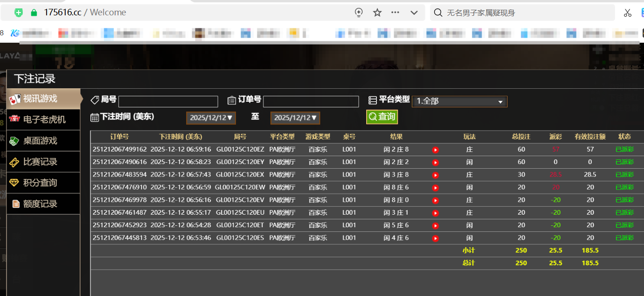Click the bookmark star icon in address bar
Viewport: 644px width, 296px height.
click(x=377, y=13)
